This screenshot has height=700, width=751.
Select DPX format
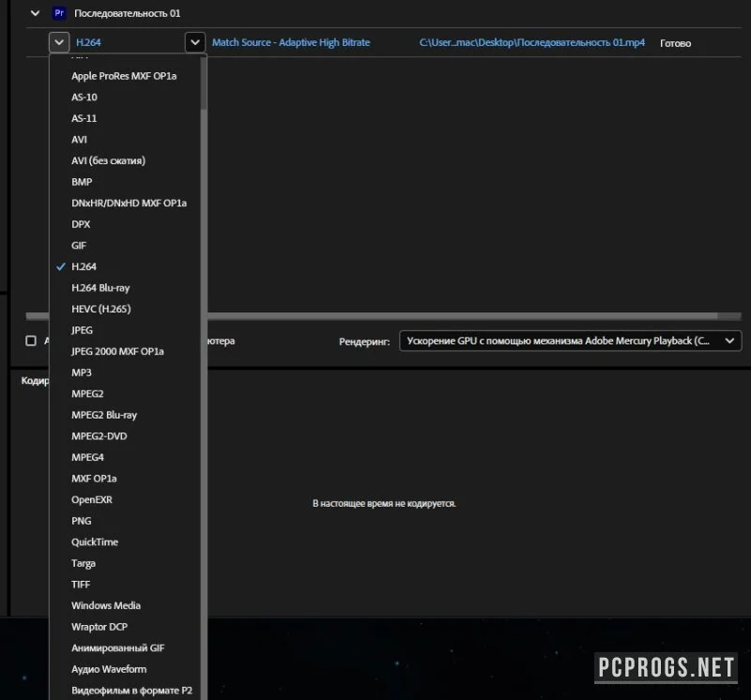[x=81, y=224]
